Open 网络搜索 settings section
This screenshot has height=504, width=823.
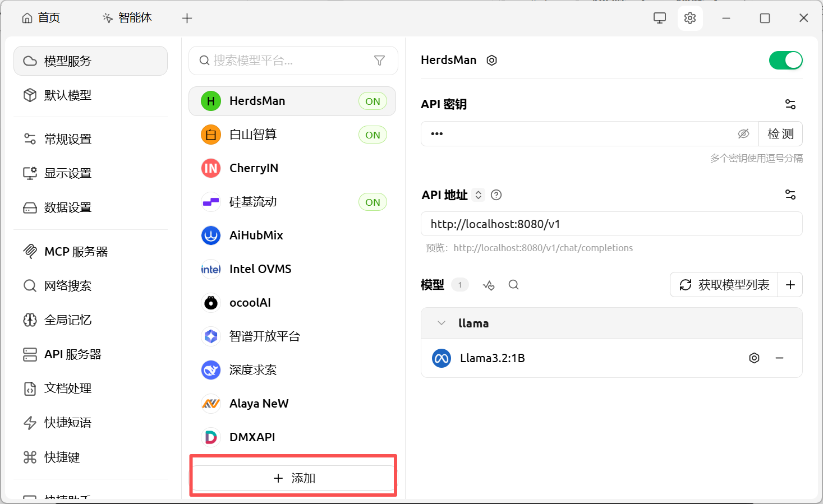point(91,286)
